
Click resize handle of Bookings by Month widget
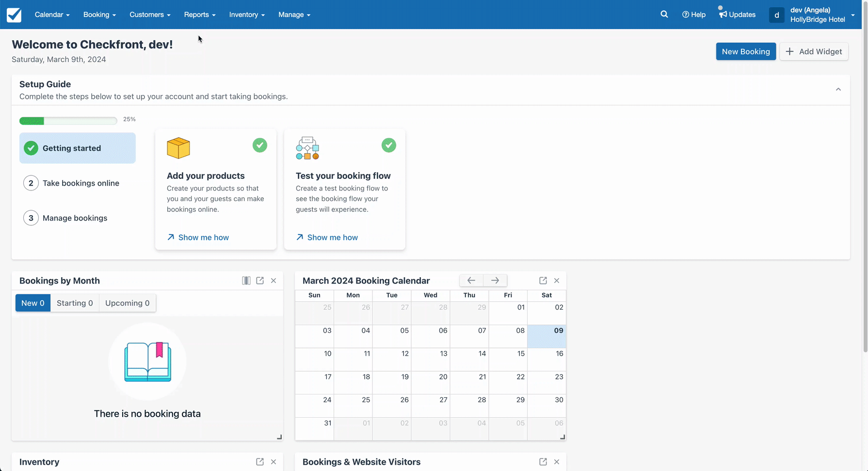(x=279, y=437)
